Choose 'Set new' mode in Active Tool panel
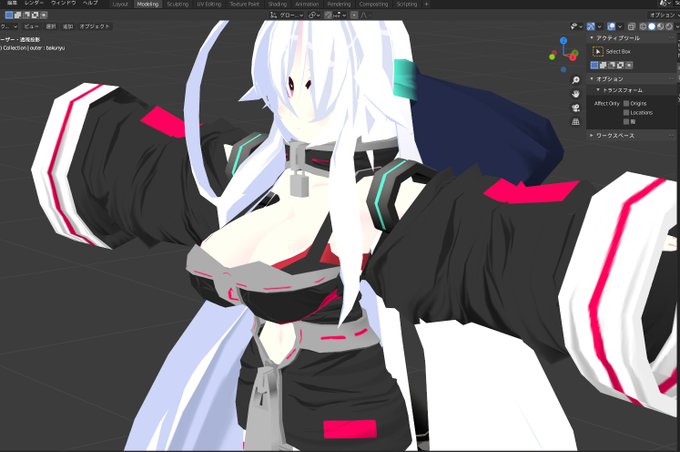680x452 pixels. (x=595, y=65)
